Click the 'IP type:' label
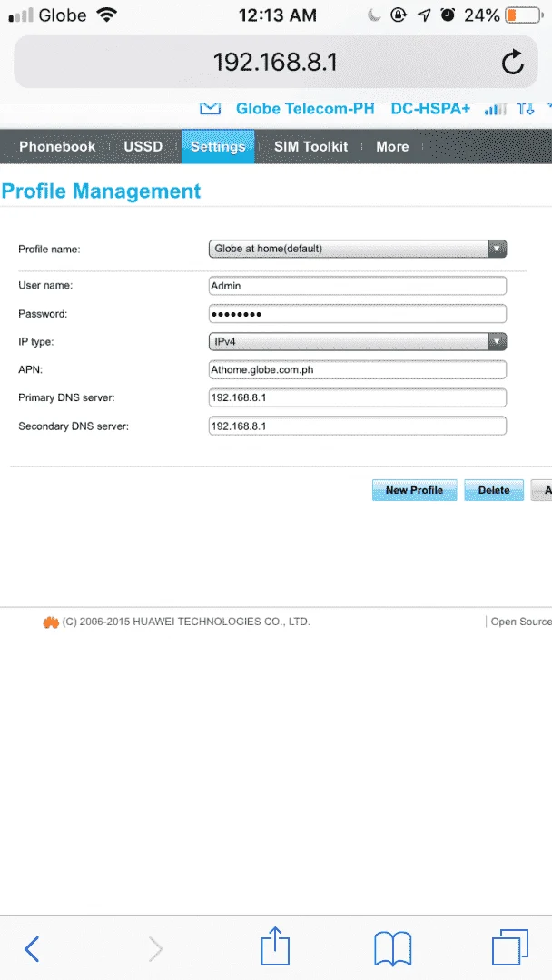 [x=35, y=342]
